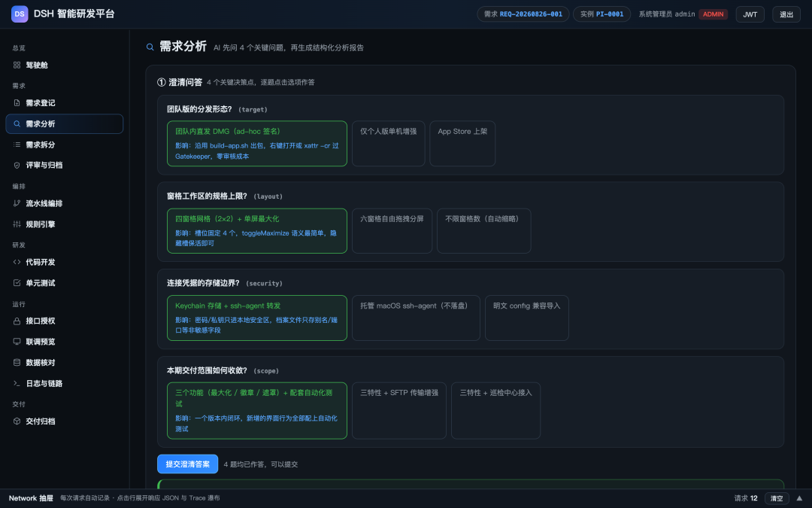Click the Network 抽屉 label
Image resolution: width=812 pixels, height=508 pixels.
click(31, 498)
